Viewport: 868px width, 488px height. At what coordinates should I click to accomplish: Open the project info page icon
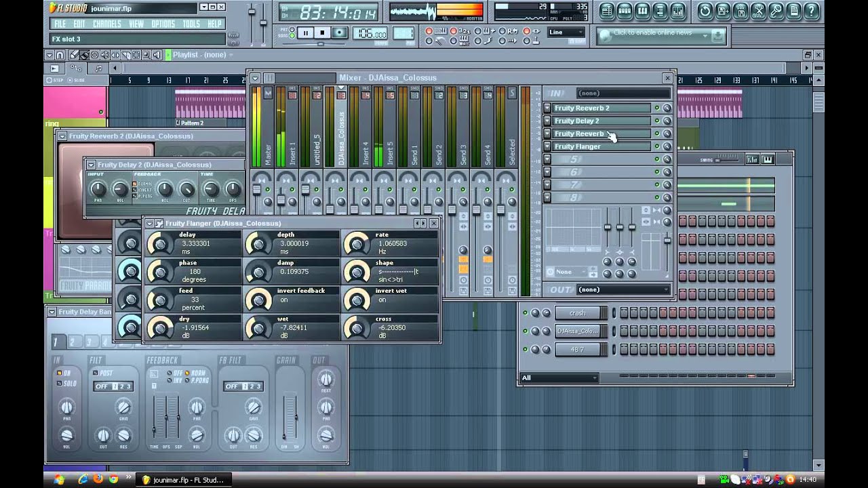(793, 11)
